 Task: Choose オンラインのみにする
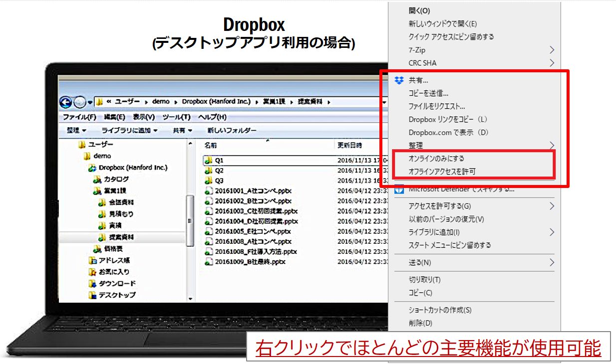(436, 159)
